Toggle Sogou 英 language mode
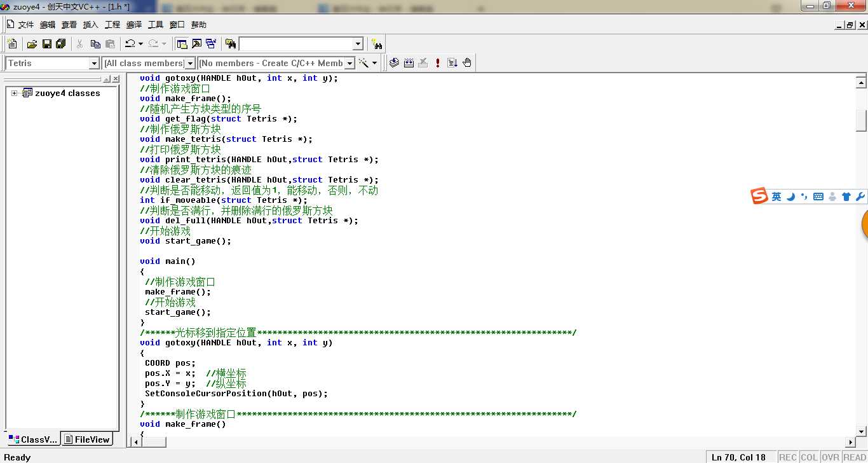868x463 pixels. pos(776,197)
